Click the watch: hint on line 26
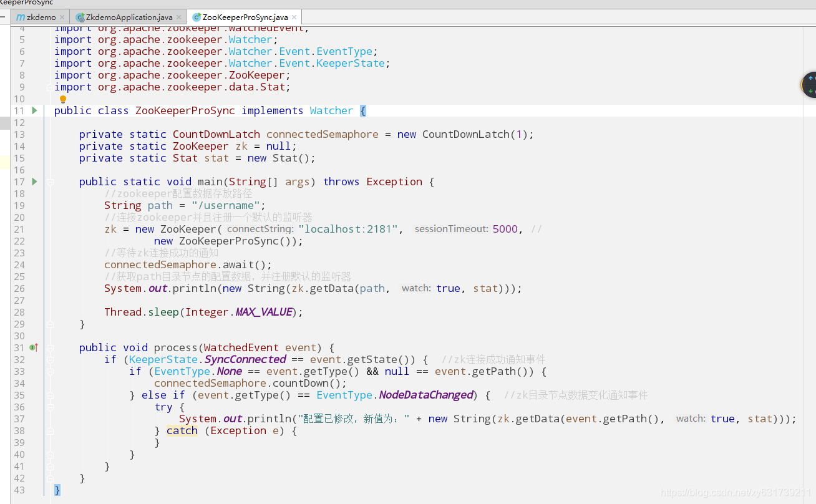Viewport: 816px width, 504px height. 416,288
